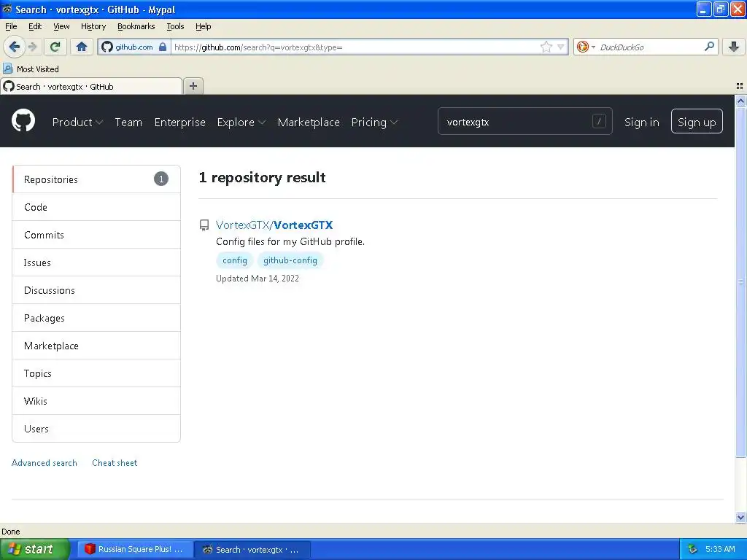Open the Edit menu
The width and height of the screenshot is (747, 560).
(35, 26)
